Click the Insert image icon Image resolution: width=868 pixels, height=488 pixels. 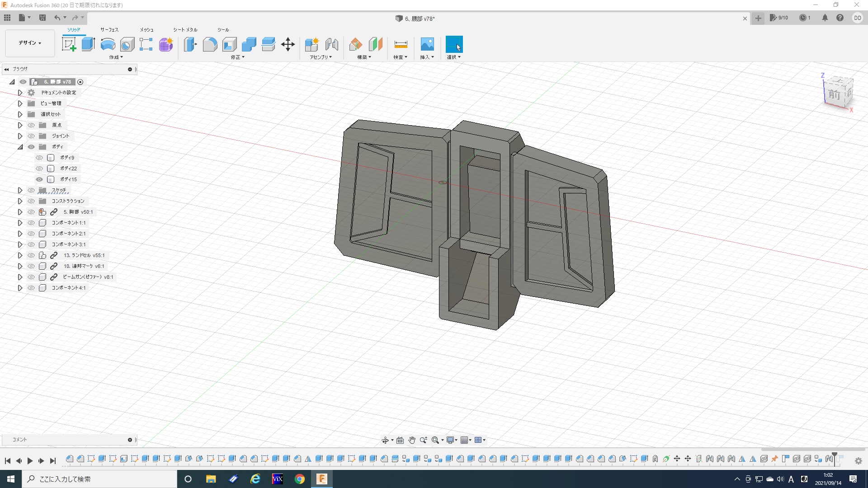(427, 44)
